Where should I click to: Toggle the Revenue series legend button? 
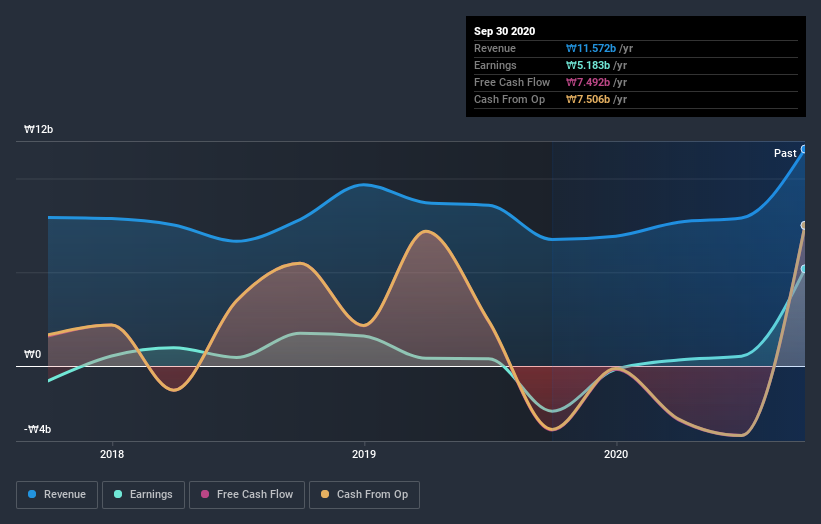(57, 495)
